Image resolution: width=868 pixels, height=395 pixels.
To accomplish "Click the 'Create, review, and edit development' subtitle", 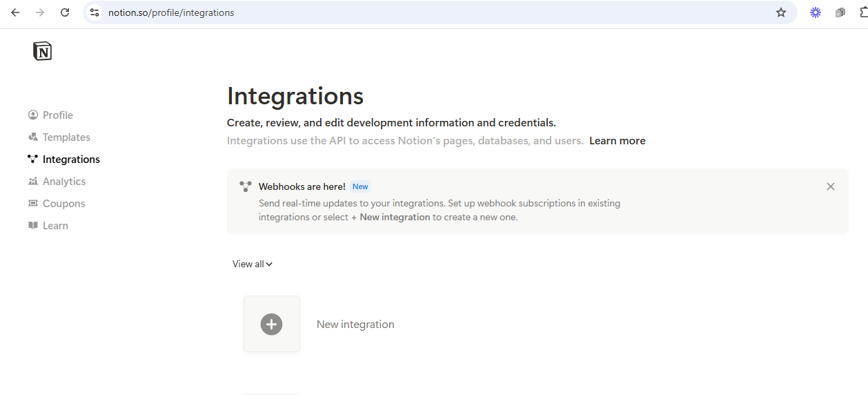I will pos(391,122).
